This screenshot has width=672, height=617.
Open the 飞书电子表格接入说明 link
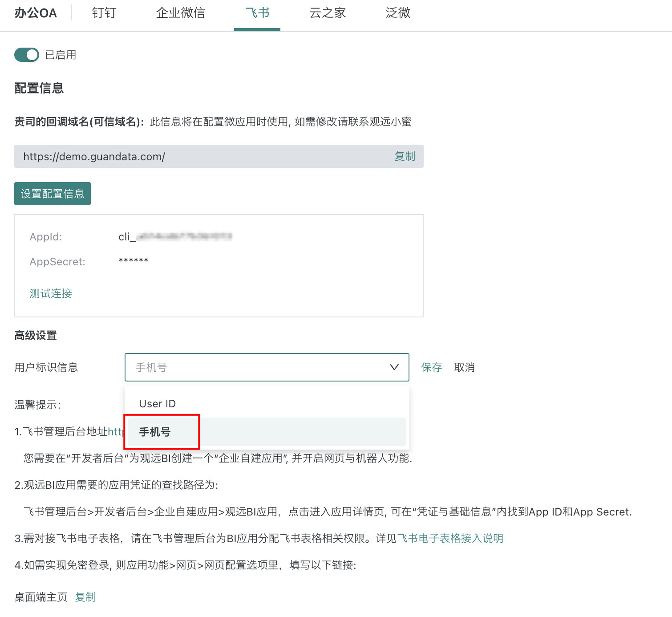(450, 538)
